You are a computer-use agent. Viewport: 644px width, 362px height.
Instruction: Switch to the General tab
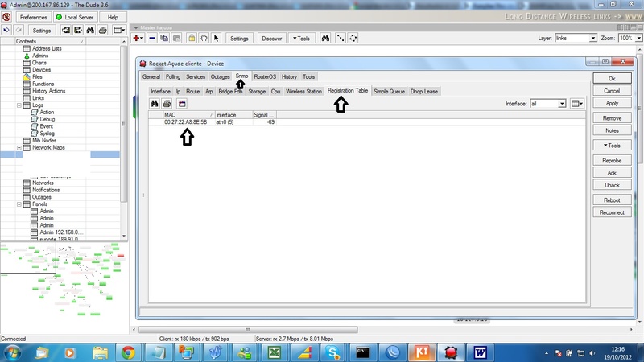coord(151,76)
